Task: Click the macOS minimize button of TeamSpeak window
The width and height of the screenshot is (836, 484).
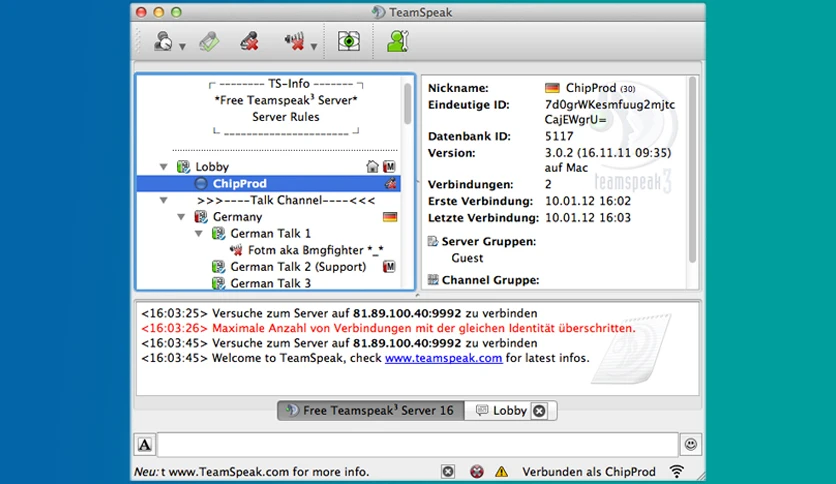Action: (x=159, y=12)
